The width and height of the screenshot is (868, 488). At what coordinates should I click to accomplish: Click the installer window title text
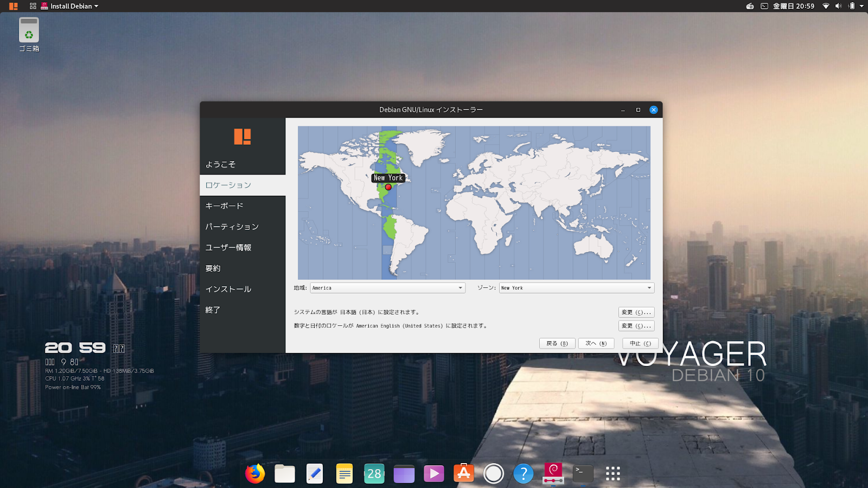[431, 110]
